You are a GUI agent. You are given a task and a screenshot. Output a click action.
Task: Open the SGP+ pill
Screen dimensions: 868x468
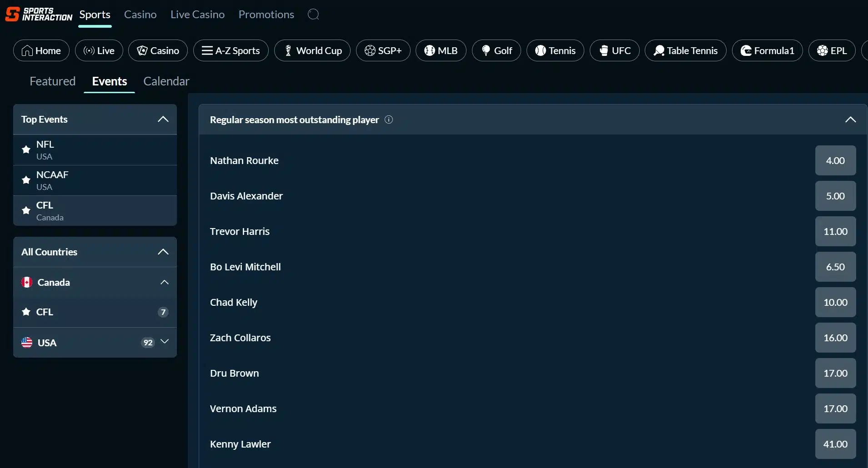point(383,50)
